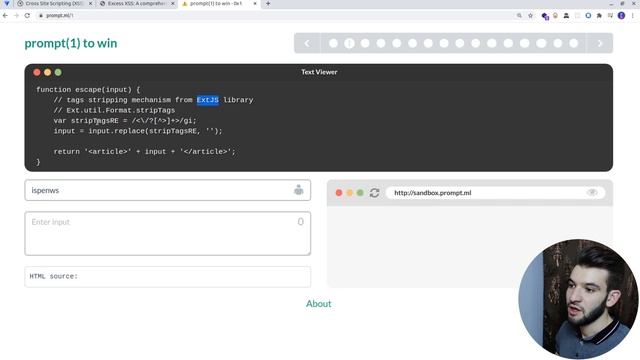640x360 pixels.
Task: Click the green dot of the sandbox preview window
Action: [x=360, y=193]
